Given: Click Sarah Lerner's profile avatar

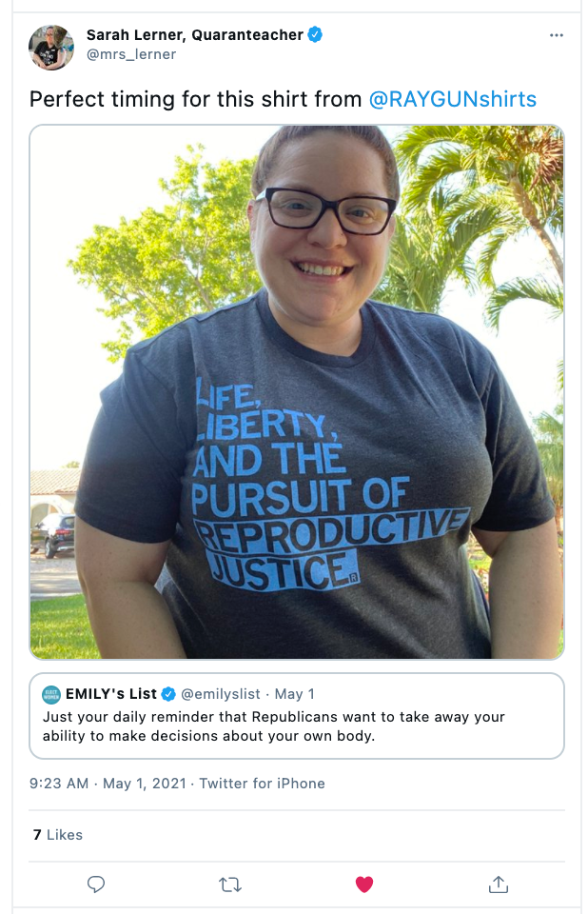Looking at the screenshot, I should (51, 45).
